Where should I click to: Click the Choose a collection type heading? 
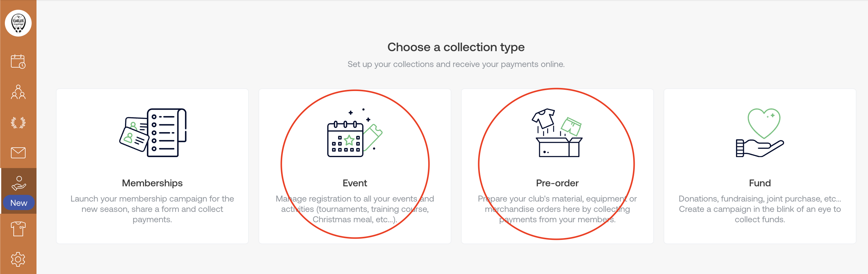tap(456, 47)
